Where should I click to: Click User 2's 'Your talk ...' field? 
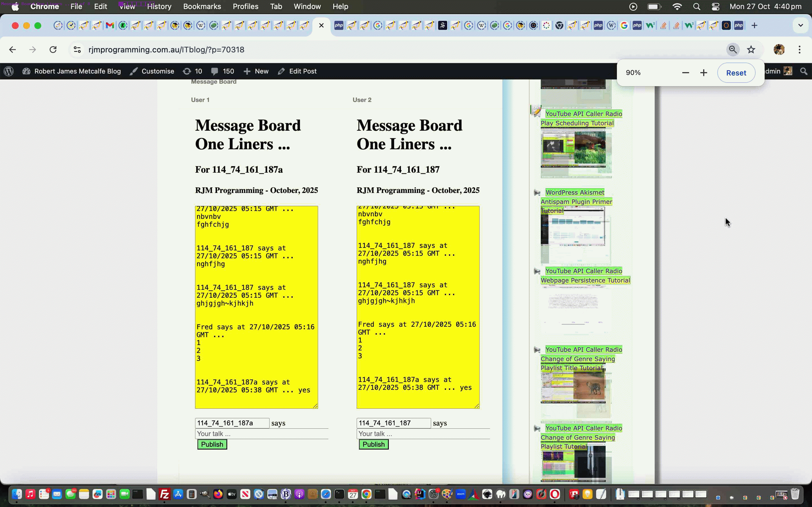click(423, 433)
